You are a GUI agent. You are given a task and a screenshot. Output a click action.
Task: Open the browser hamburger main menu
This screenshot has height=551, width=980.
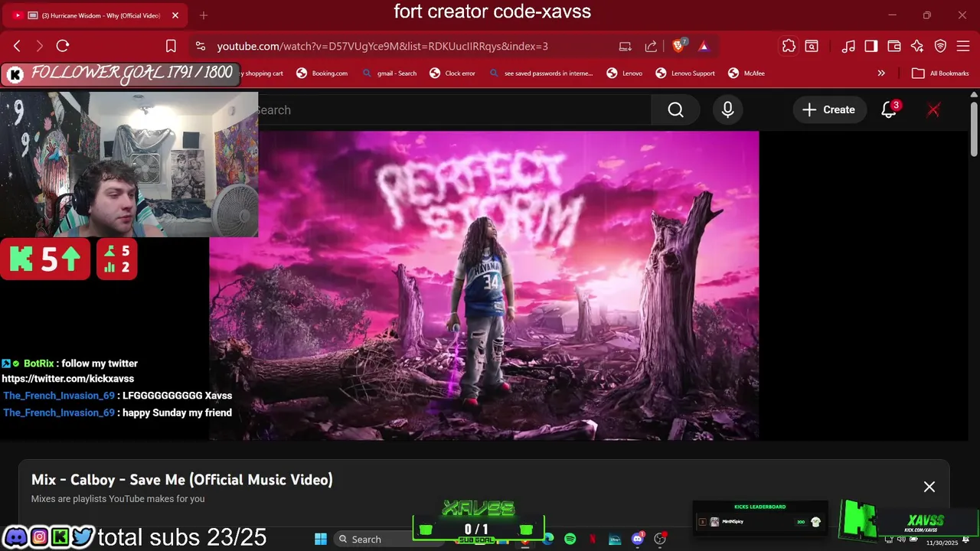pyautogui.click(x=963, y=46)
